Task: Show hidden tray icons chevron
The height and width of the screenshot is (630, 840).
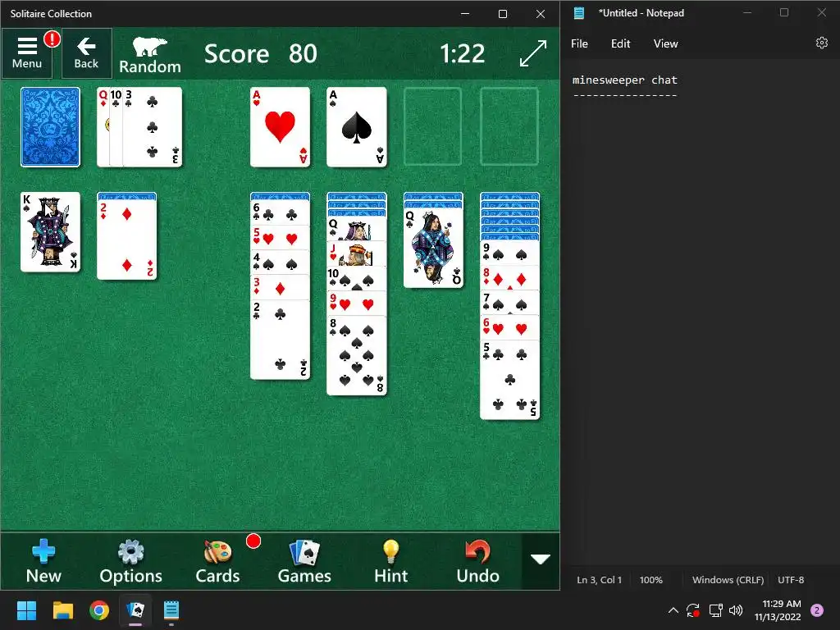Action: pyautogui.click(x=673, y=610)
